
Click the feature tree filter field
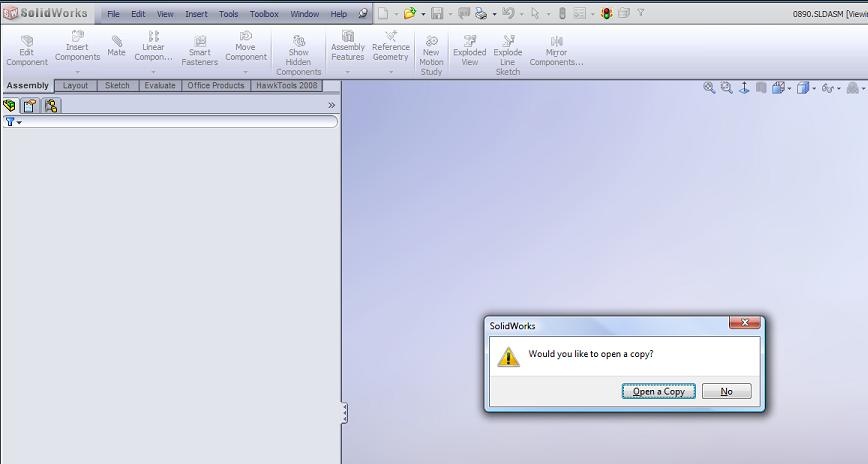point(170,122)
